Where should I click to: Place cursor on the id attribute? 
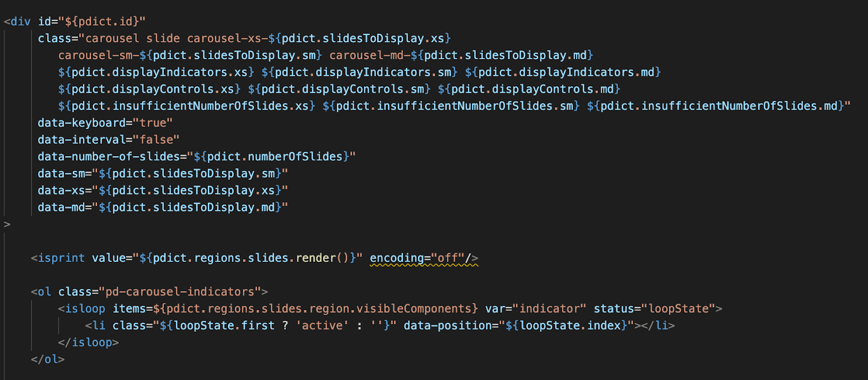44,22
